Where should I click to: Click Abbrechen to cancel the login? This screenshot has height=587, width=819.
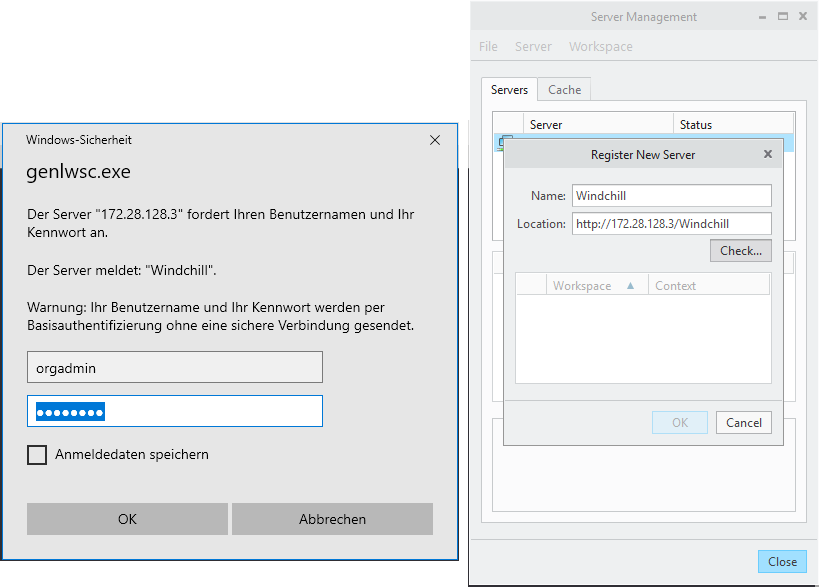332,519
